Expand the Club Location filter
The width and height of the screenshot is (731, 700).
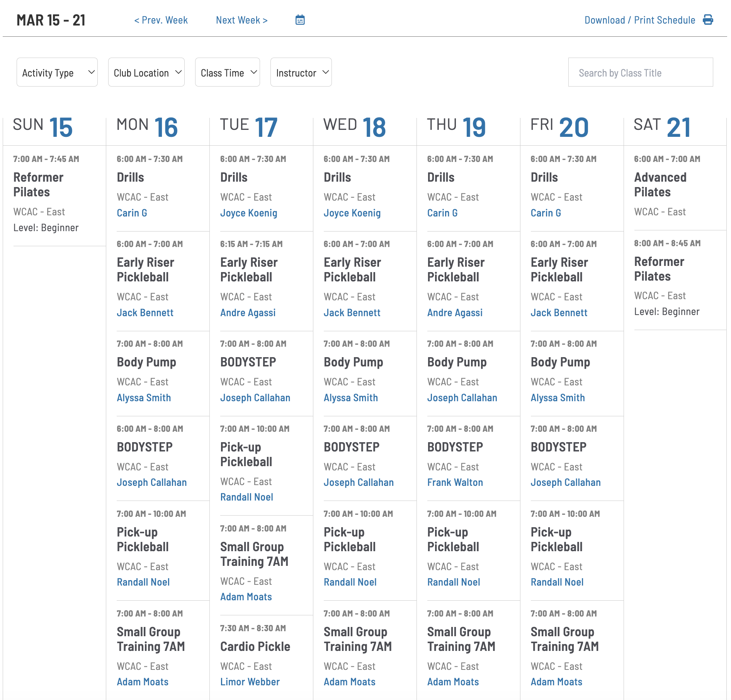tap(146, 72)
